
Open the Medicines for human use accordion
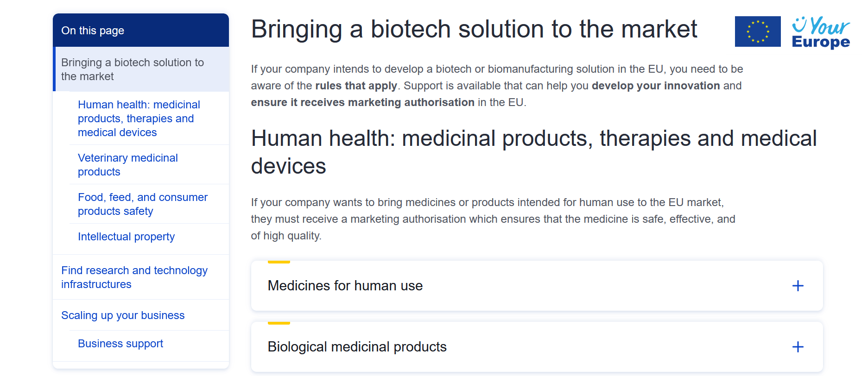(x=537, y=286)
